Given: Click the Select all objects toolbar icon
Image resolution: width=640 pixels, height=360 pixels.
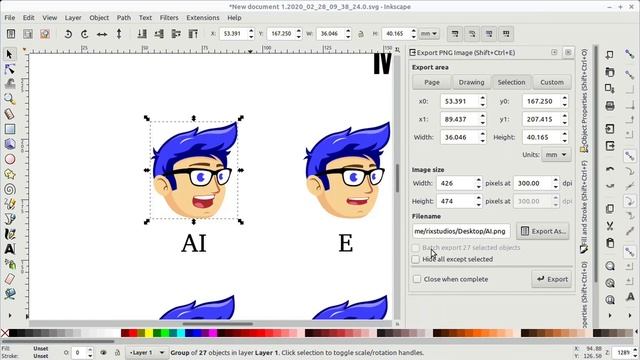Looking at the screenshot, I should [11, 34].
